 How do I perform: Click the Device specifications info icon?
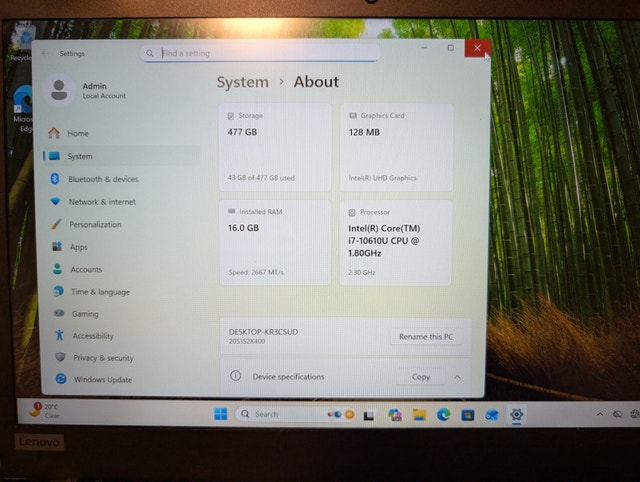(x=236, y=375)
